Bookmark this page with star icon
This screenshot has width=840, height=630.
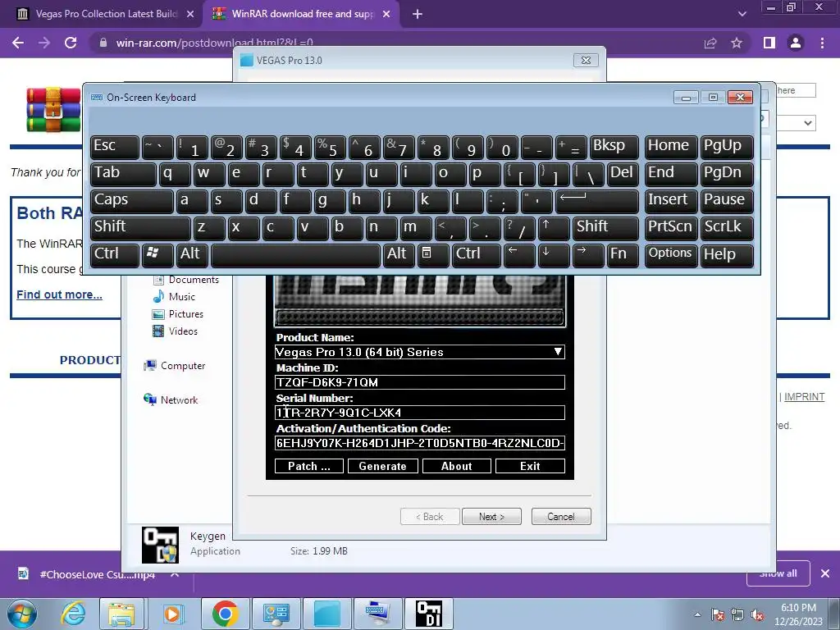tap(737, 43)
